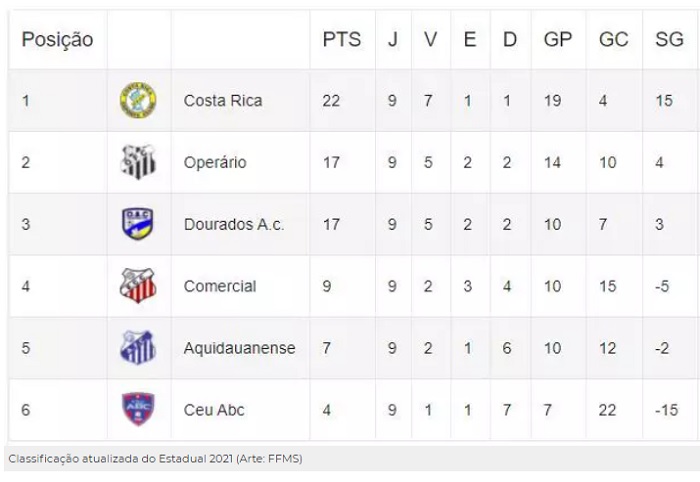Click the GC column header

coord(613,40)
